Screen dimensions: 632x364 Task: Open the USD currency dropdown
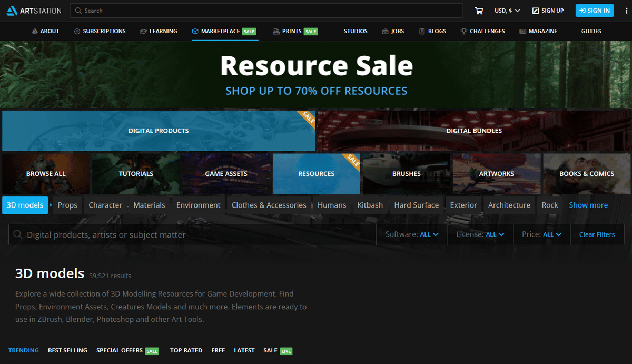tap(507, 11)
